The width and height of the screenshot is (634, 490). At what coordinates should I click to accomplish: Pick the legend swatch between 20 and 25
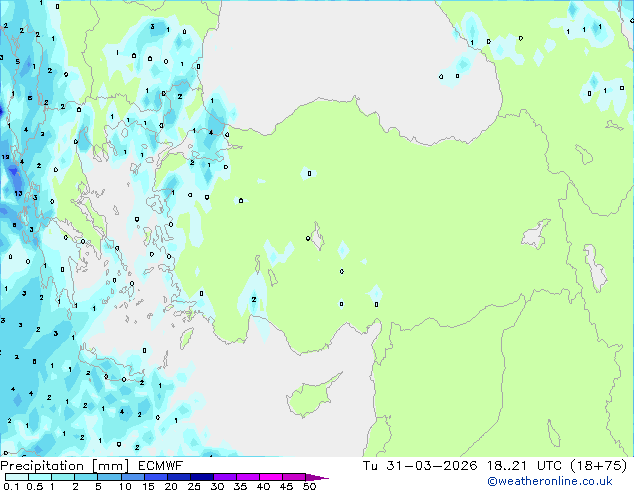click(179, 477)
